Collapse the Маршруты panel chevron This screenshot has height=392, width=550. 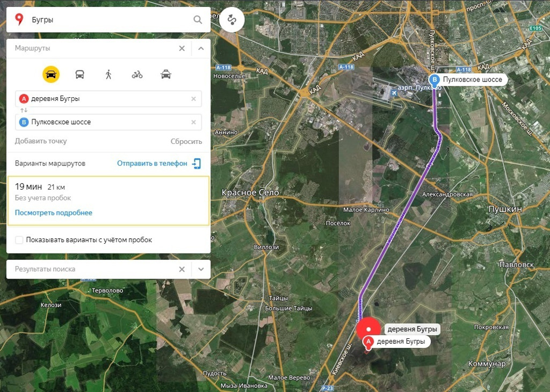click(201, 48)
